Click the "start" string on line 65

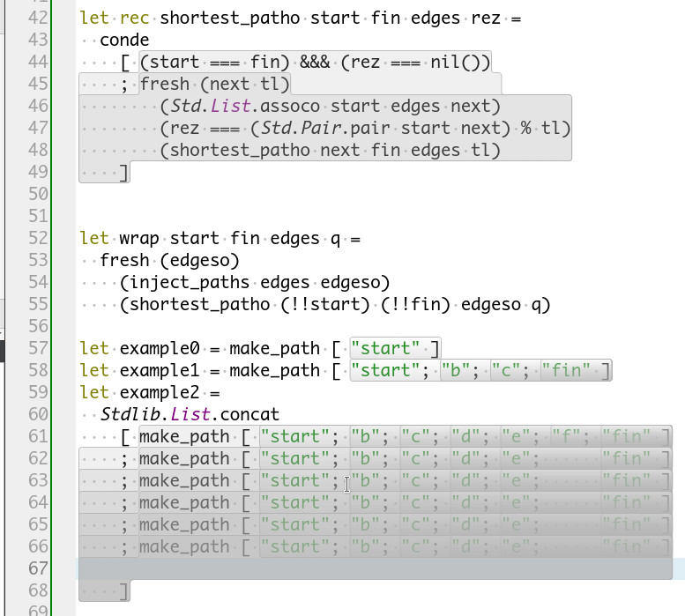point(294,524)
